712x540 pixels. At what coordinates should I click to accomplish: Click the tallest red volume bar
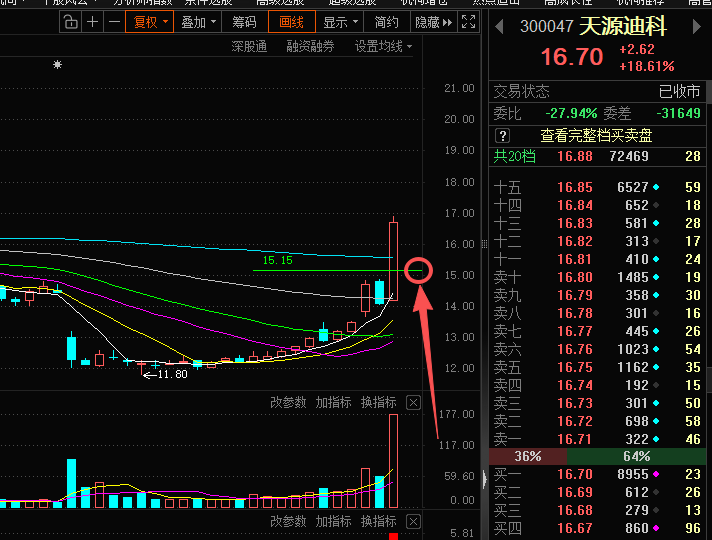(393, 461)
